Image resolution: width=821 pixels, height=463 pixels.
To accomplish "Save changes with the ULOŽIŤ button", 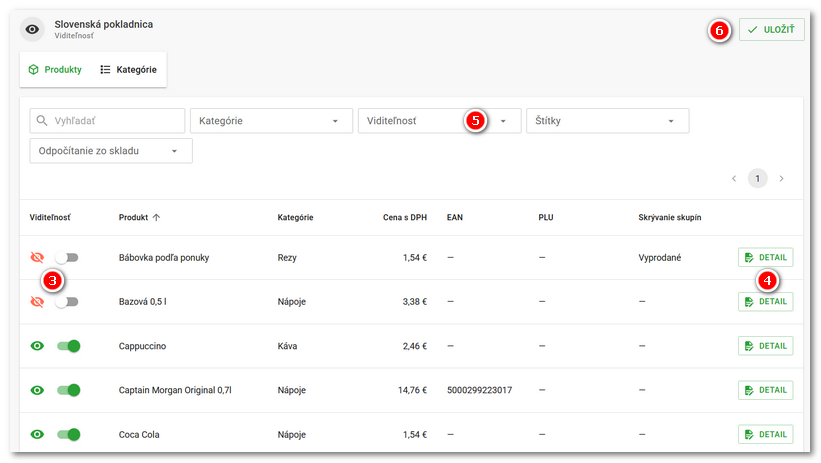I will coord(771,29).
